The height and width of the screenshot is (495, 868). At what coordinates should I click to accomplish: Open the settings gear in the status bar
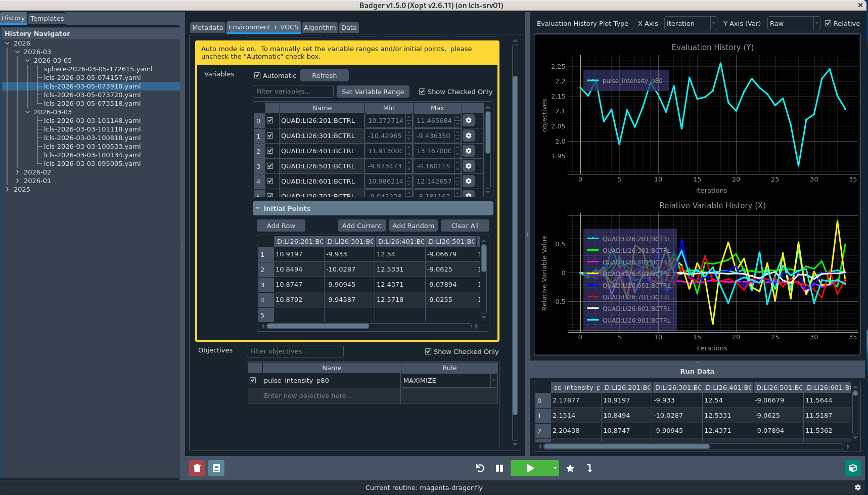pyautogui.click(x=857, y=487)
